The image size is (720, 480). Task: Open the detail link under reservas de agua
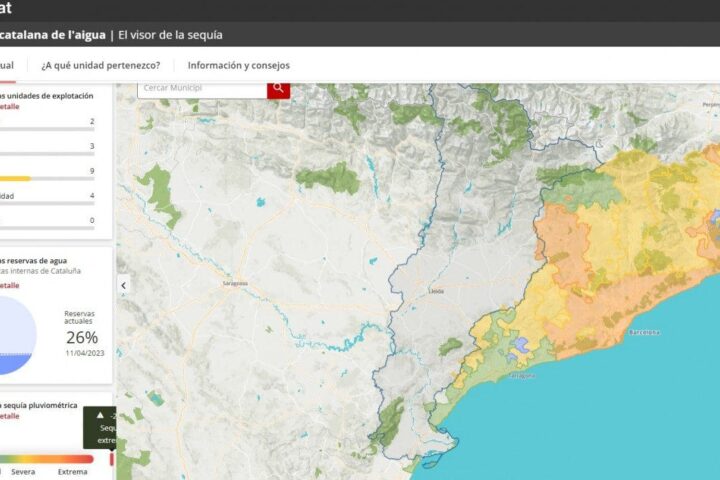pyautogui.click(x=9, y=284)
